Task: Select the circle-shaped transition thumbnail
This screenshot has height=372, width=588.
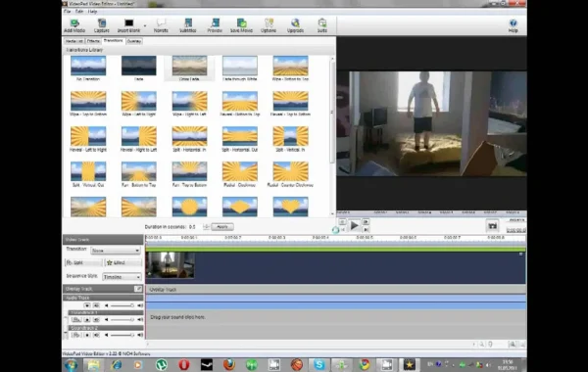Action: coord(189,207)
